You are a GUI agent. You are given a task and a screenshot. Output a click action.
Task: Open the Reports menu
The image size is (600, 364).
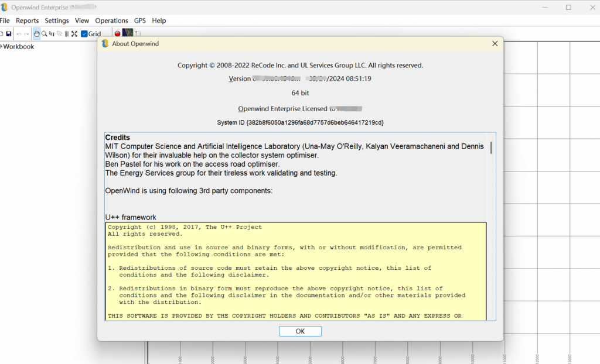coord(27,20)
